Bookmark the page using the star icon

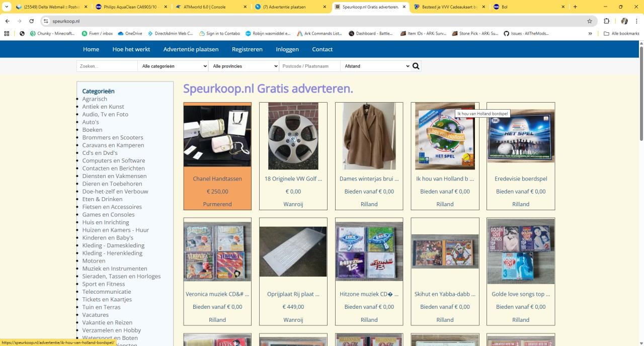[589, 22]
